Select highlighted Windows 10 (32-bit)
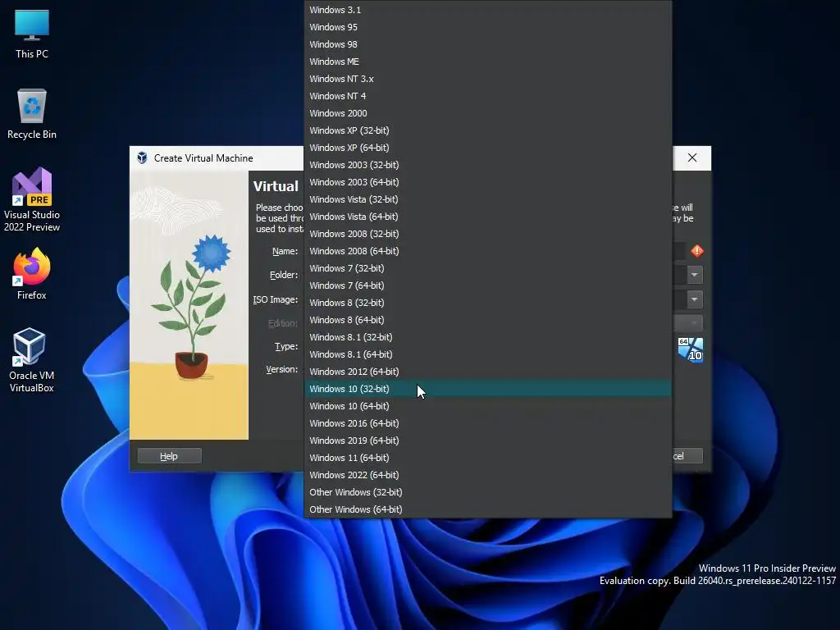 coord(488,389)
